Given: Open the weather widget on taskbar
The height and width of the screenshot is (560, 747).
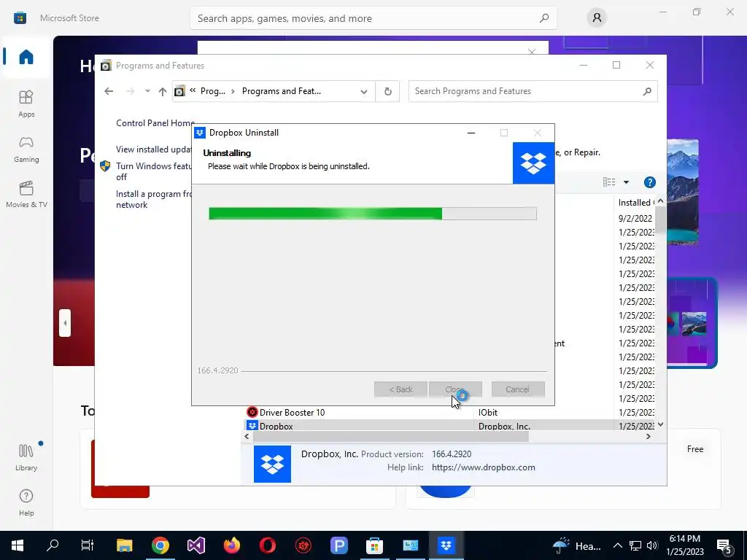Looking at the screenshot, I should click(577, 545).
